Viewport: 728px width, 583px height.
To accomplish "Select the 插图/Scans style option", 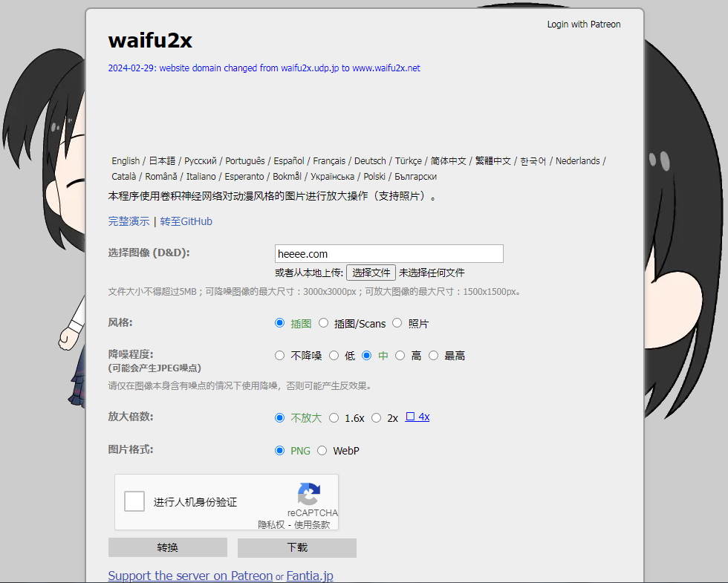I will pos(324,323).
